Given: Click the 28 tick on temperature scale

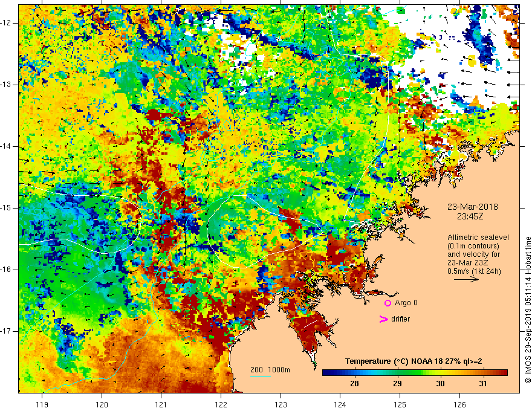Looking at the screenshot, I should click(354, 384).
